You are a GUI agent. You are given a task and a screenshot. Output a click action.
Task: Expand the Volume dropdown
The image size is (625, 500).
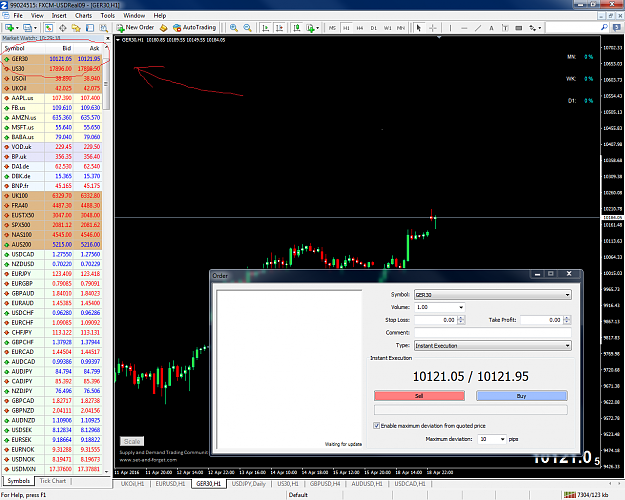tap(461, 307)
